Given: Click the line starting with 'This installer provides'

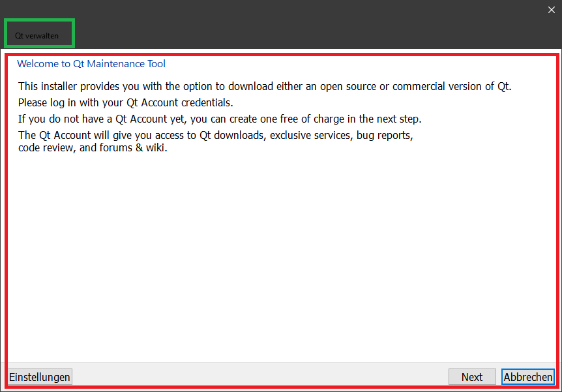Looking at the screenshot, I should [265, 87].
